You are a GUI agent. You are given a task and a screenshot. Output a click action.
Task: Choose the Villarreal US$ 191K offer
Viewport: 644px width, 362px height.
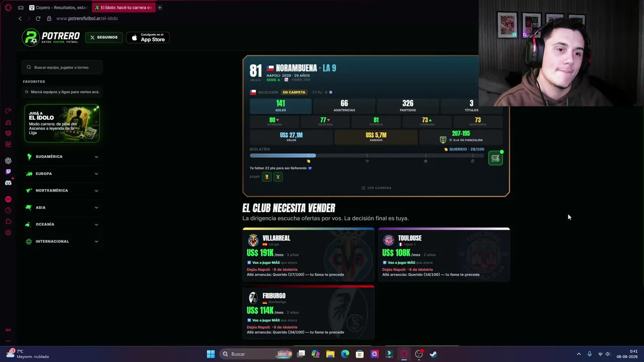[x=308, y=254]
